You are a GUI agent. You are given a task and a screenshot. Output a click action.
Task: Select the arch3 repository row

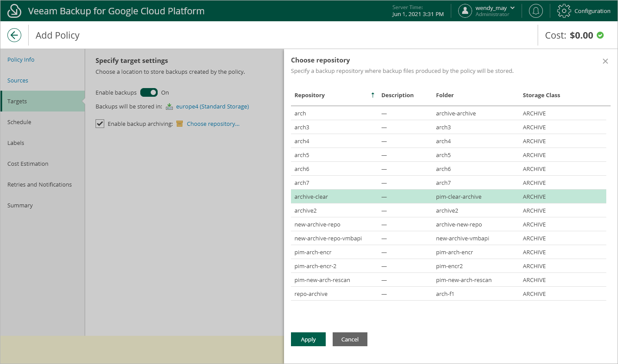(449, 127)
